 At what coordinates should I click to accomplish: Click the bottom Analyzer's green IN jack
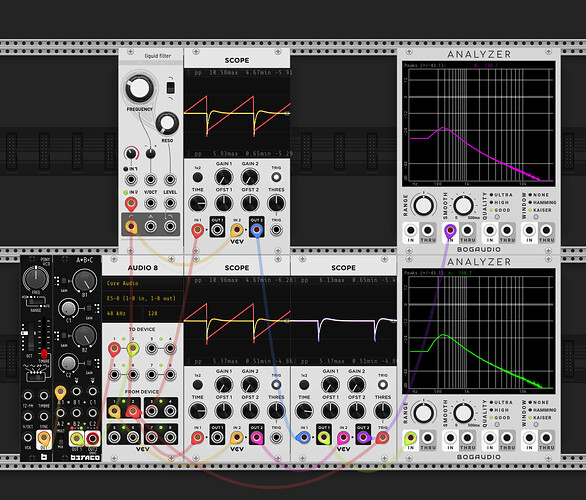(410, 438)
